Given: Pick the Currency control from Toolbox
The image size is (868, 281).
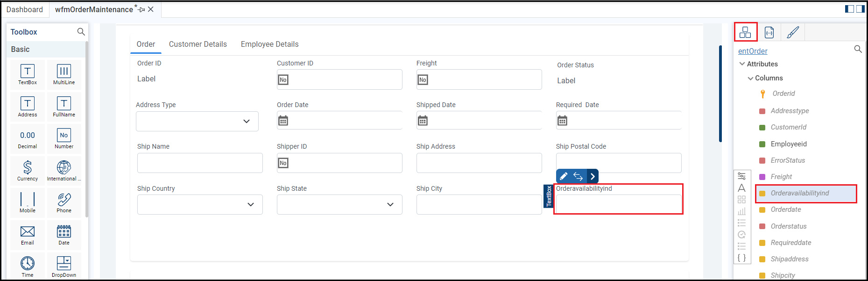Looking at the screenshot, I should point(28,170).
